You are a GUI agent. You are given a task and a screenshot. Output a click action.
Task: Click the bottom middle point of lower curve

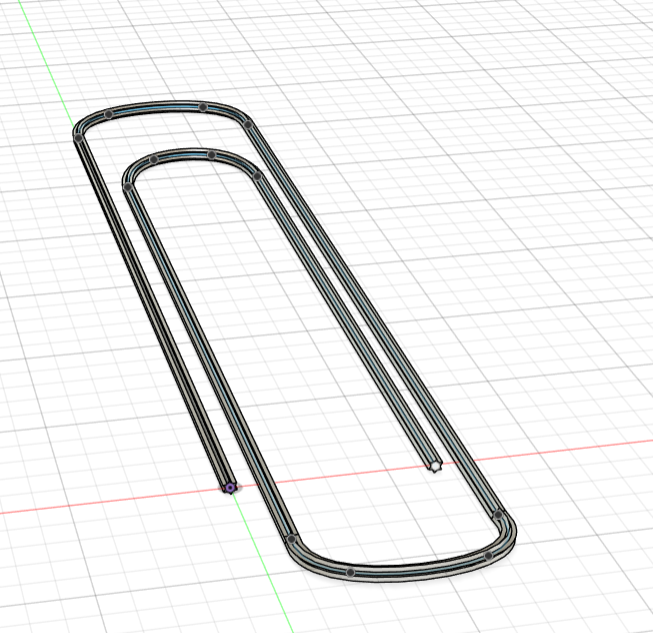(x=350, y=572)
